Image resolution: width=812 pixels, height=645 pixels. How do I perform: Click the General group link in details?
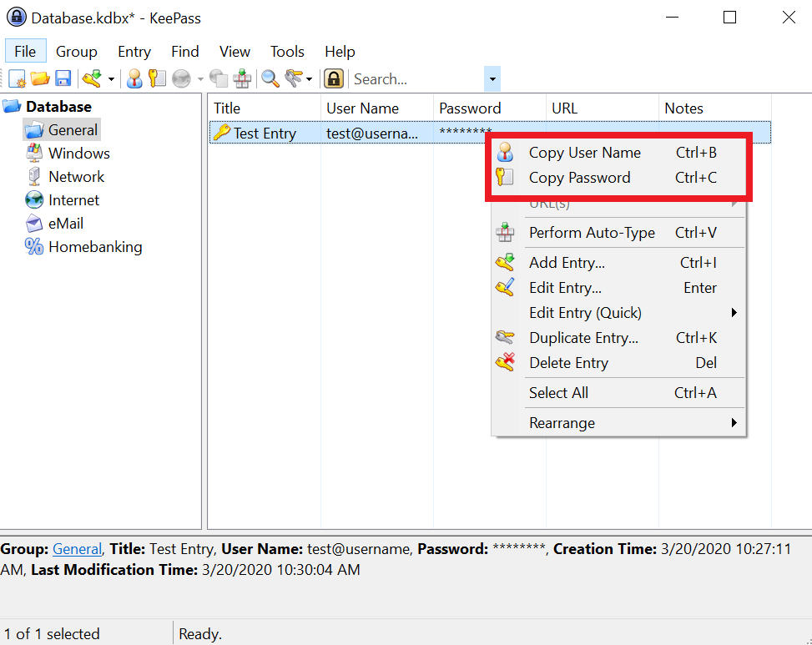[x=77, y=549]
